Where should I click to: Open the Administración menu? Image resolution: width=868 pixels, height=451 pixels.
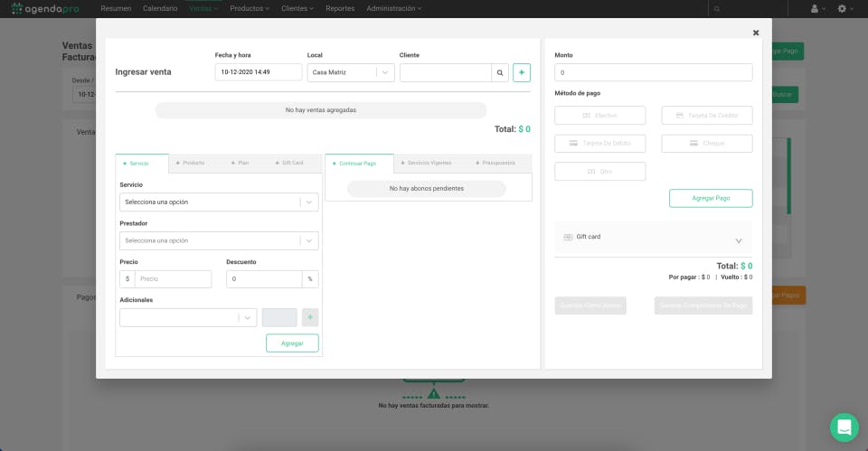[394, 8]
